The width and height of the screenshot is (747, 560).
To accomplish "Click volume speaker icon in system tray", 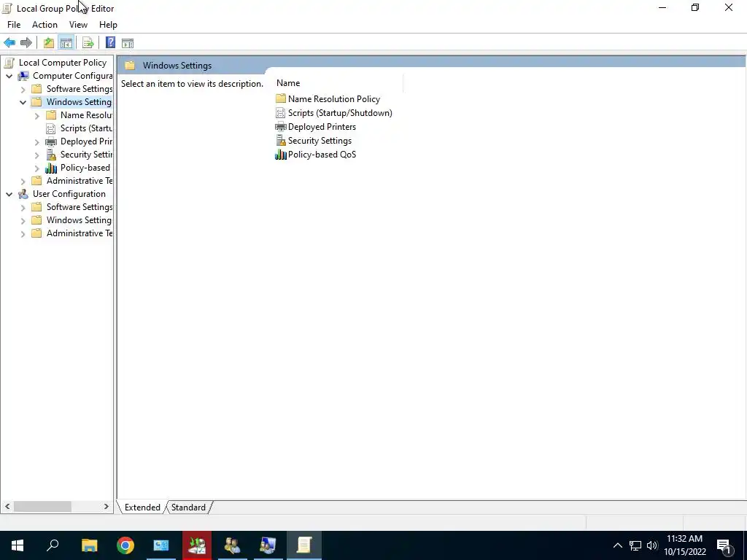I will click(652, 545).
